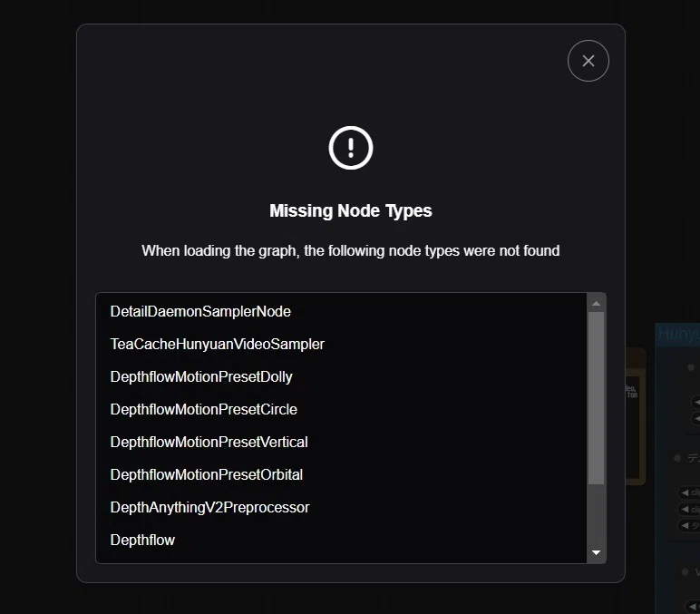Click the node types not found message
700x614 pixels.
350,250
